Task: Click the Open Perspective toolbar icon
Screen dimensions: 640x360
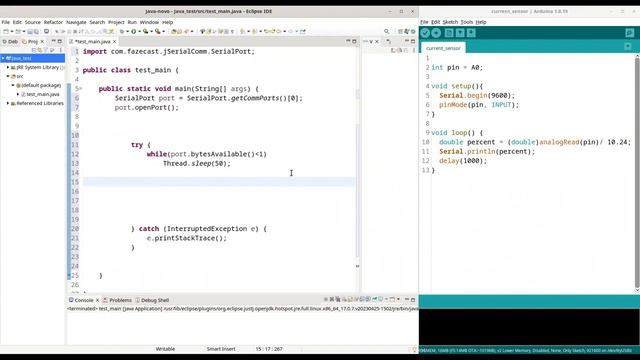Action: [400, 31]
